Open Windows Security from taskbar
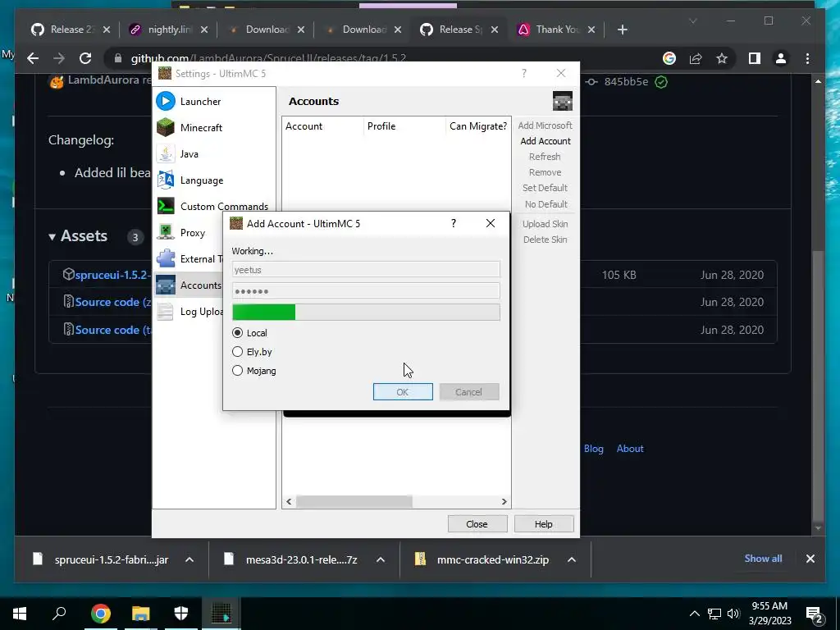This screenshot has width=840, height=630. point(181,614)
